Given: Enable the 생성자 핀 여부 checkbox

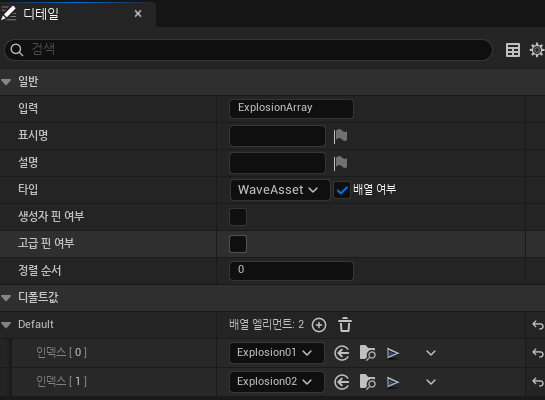Looking at the screenshot, I should pyautogui.click(x=238, y=217).
